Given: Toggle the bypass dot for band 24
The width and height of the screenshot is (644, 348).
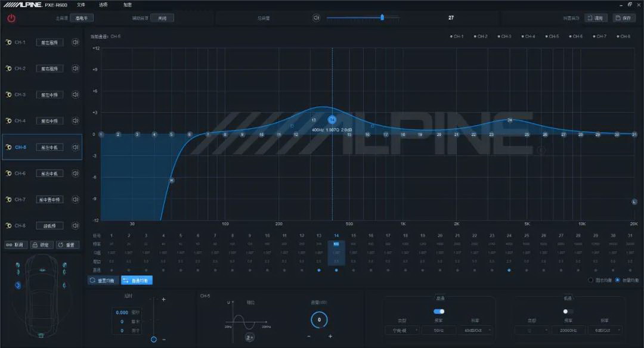Looking at the screenshot, I should pos(509,270).
